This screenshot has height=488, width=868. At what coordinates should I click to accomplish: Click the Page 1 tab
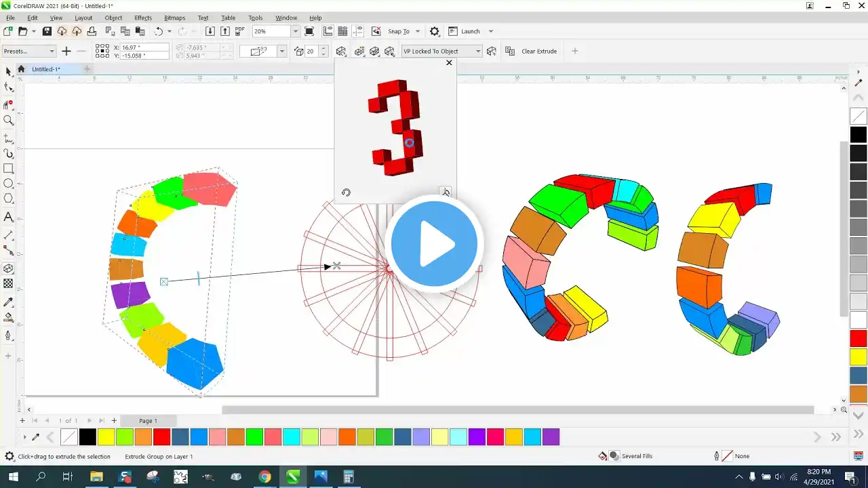(148, 421)
